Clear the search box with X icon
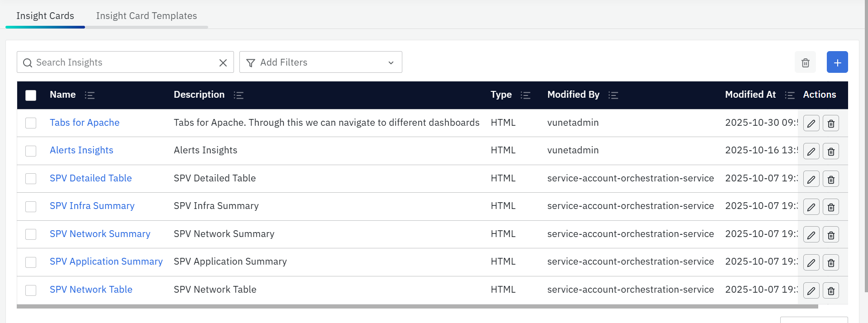The height and width of the screenshot is (323, 868). [x=223, y=63]
